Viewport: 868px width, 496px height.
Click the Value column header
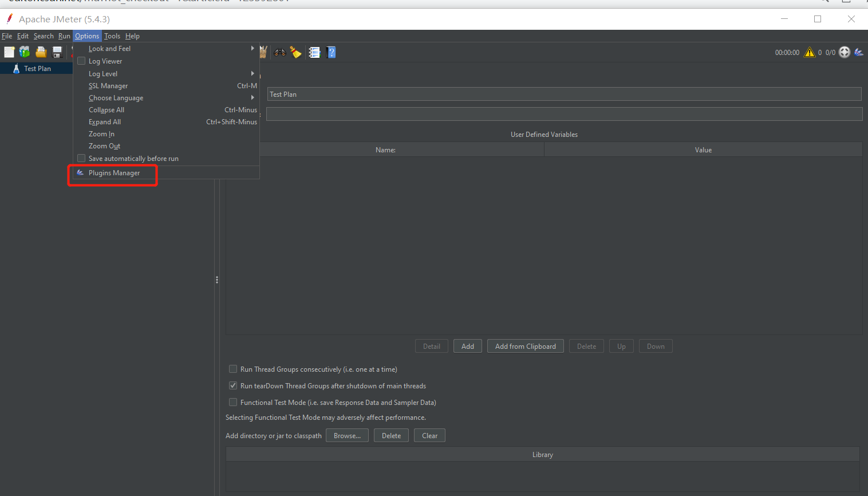pos(703,149)
